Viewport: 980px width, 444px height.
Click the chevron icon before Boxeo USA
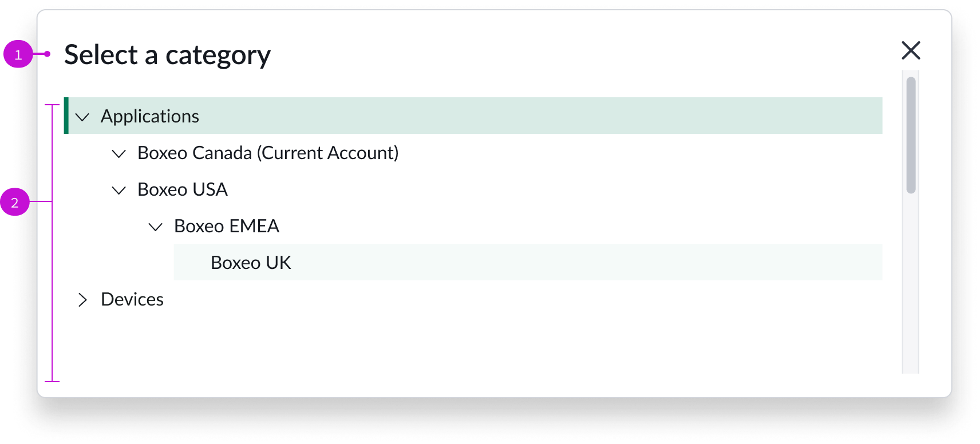coord(118,190)
